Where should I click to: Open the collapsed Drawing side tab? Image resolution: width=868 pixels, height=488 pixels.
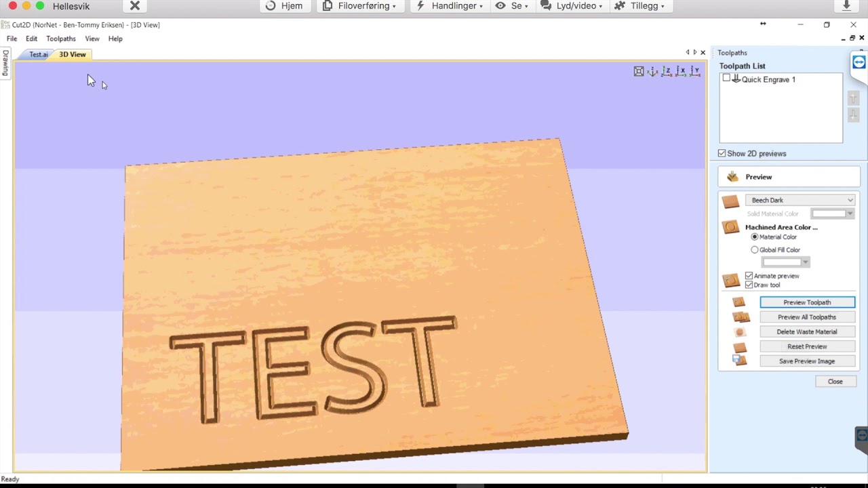5,63
